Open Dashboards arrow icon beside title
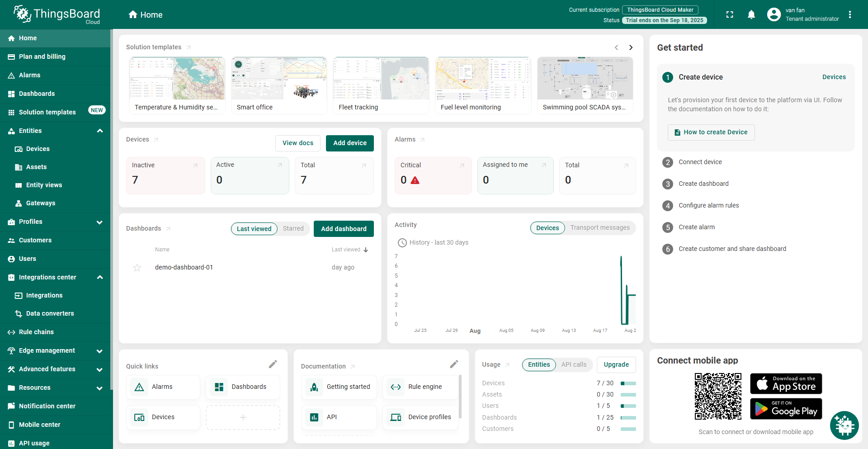This screenshot has width=868, height=449. pyautogui.click(x=168, y=229)
